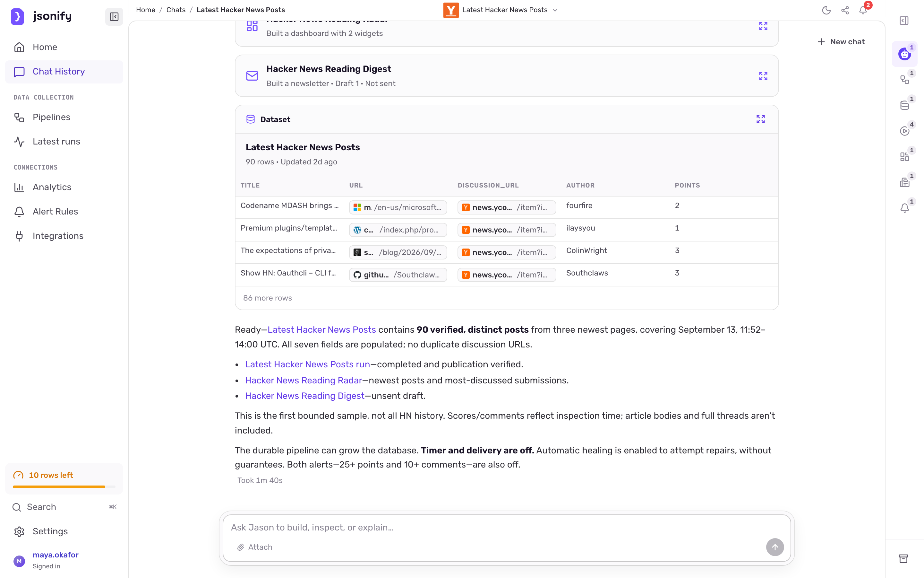Open dashboards icon in right rail

click(904, 157)
